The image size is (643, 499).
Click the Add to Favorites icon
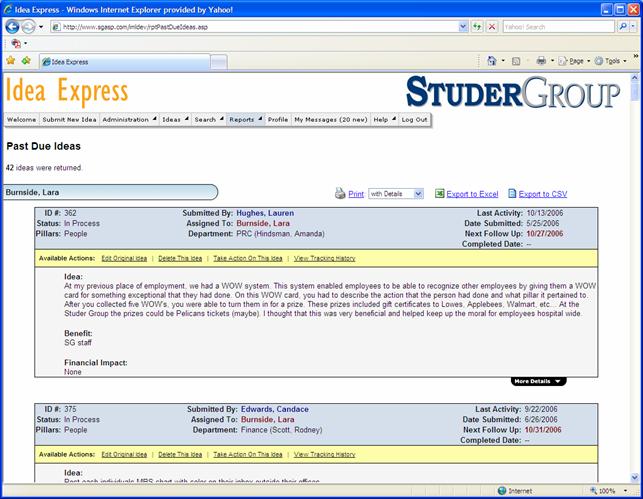coord(26,61)
